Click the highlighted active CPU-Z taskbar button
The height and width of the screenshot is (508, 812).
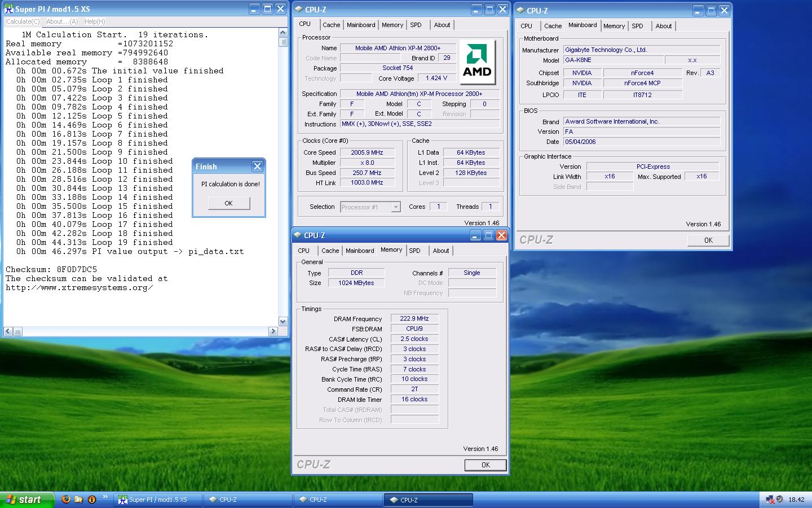(x=429, y=500)
